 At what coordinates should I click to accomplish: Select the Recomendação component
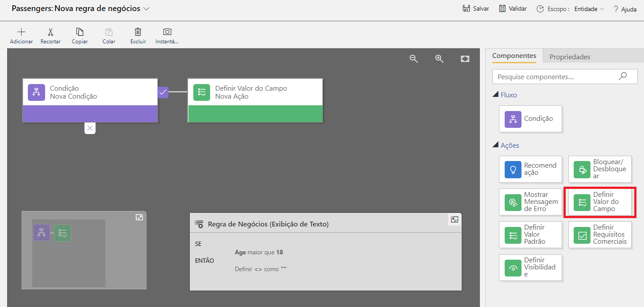coord(530,169)
